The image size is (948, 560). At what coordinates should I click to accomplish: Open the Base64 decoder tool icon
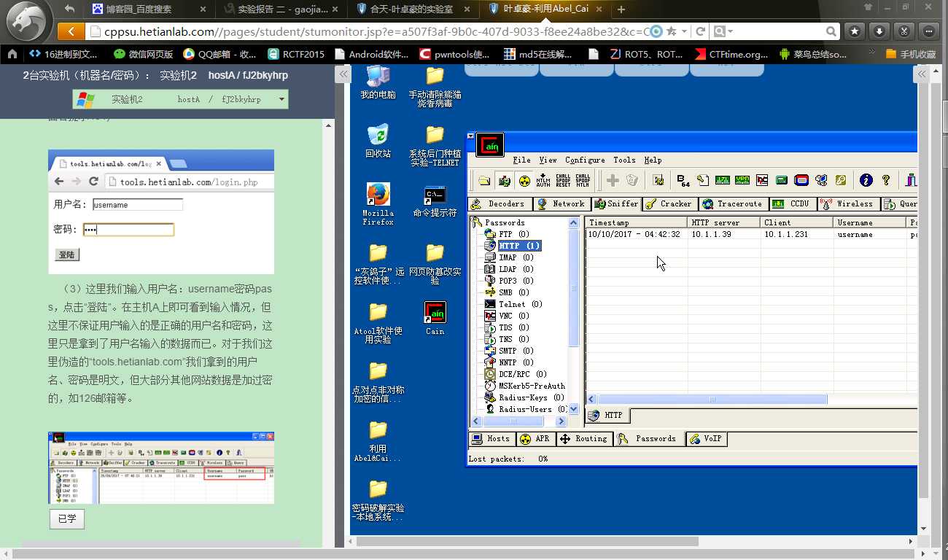(x=683, y=180)
